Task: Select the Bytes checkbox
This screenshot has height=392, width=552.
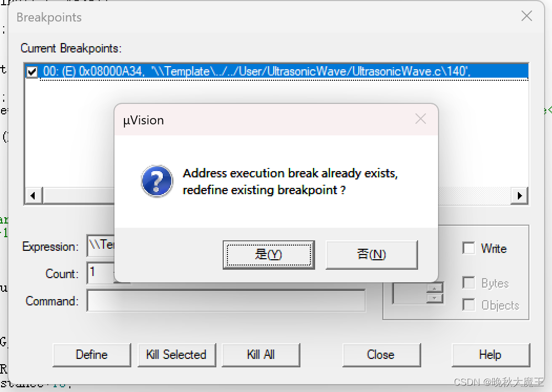Action: (x=468, y=282)
